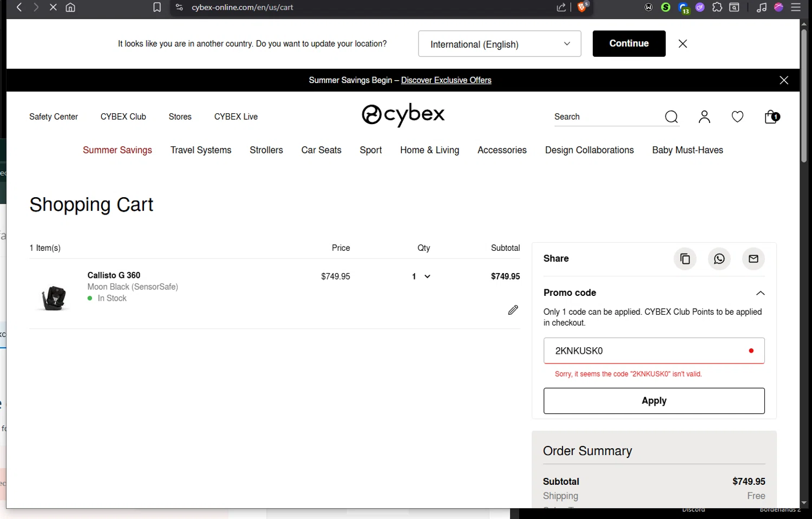Click the cybex logo
The image size is (812, 519).
[x=403, y=115]
